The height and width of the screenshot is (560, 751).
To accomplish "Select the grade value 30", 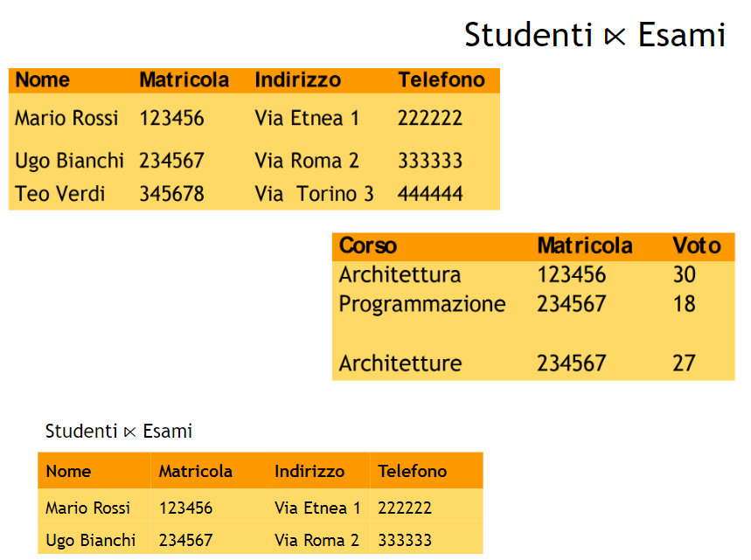I will pyautogui.click(x=684, y=275).
